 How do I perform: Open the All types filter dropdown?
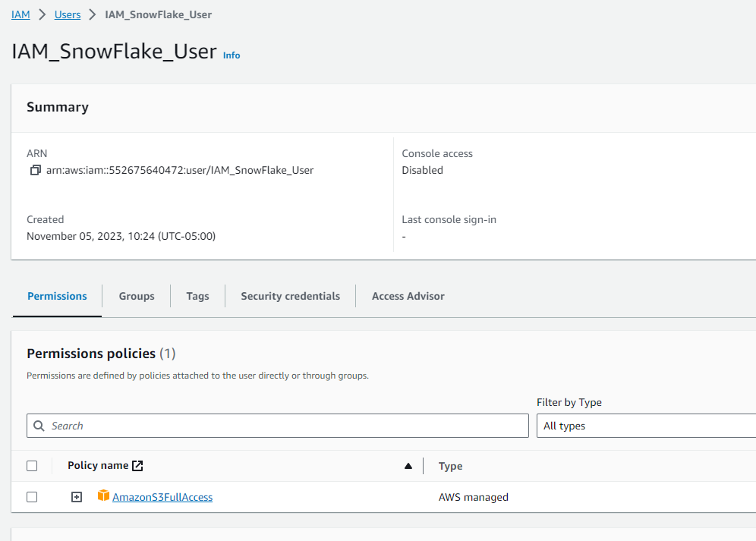coord(645,426)
